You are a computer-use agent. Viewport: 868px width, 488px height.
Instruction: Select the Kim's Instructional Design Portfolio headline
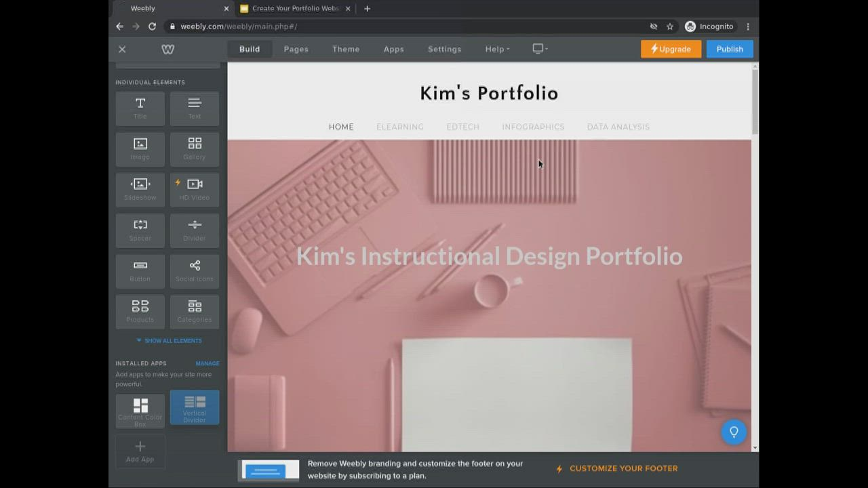(489, 256)
